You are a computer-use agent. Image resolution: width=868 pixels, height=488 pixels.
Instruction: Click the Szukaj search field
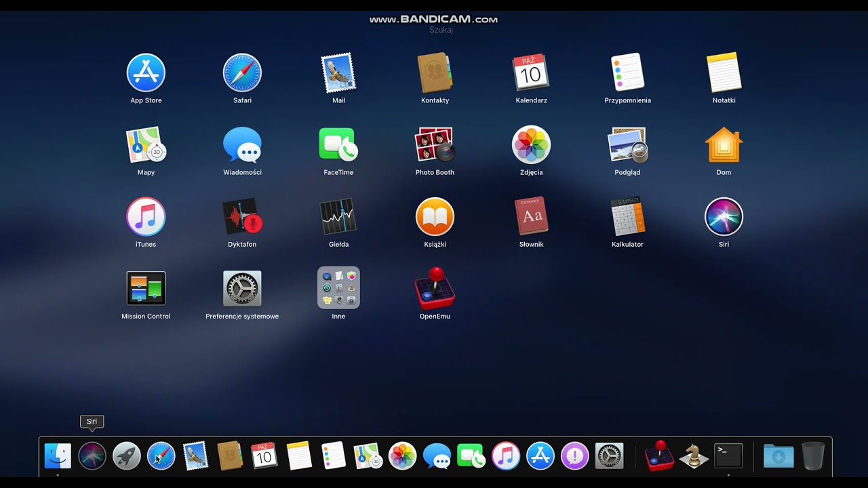(441, 30)
